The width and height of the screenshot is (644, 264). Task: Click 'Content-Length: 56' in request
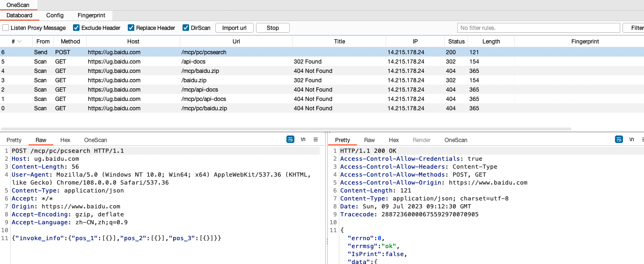(x=45, y=167)
